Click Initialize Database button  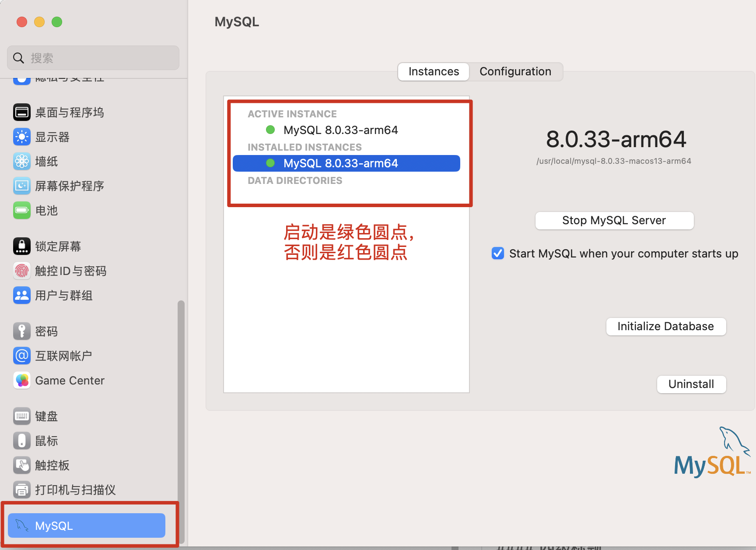(x=666, y=326)
